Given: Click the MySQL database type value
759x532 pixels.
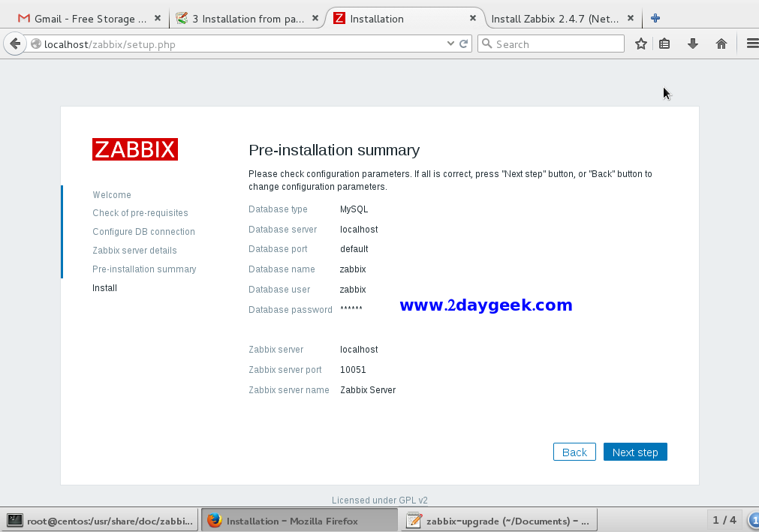Looking at the screenshot, I should tap(354, 209).
